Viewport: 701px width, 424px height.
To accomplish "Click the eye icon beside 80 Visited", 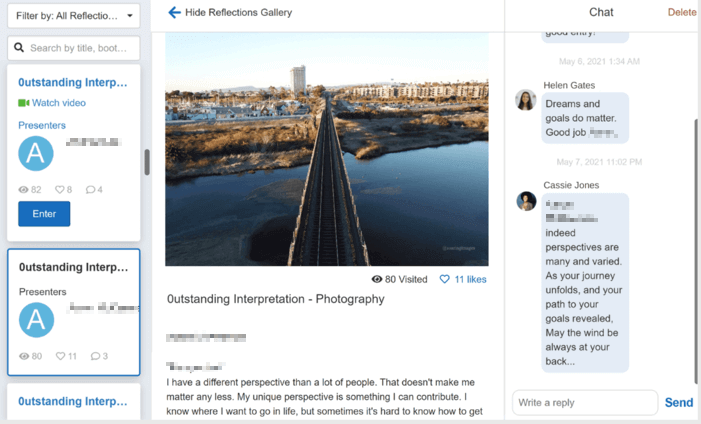I will (377, 279).
